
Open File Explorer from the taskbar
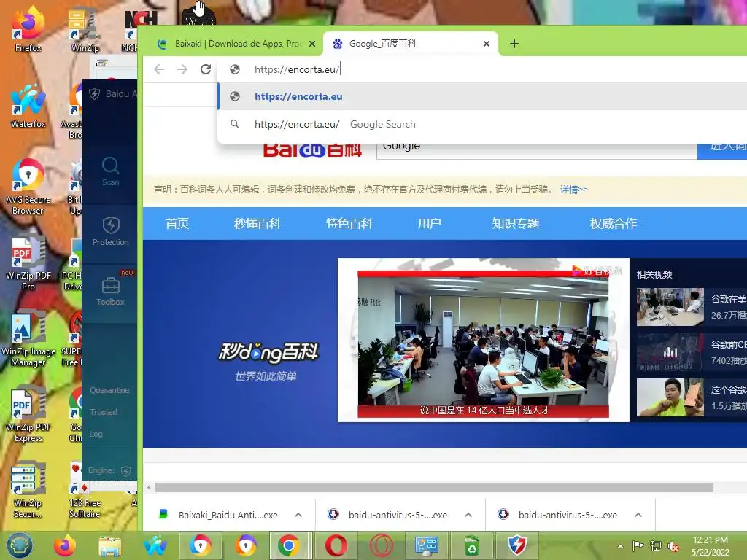click(110, 545)
